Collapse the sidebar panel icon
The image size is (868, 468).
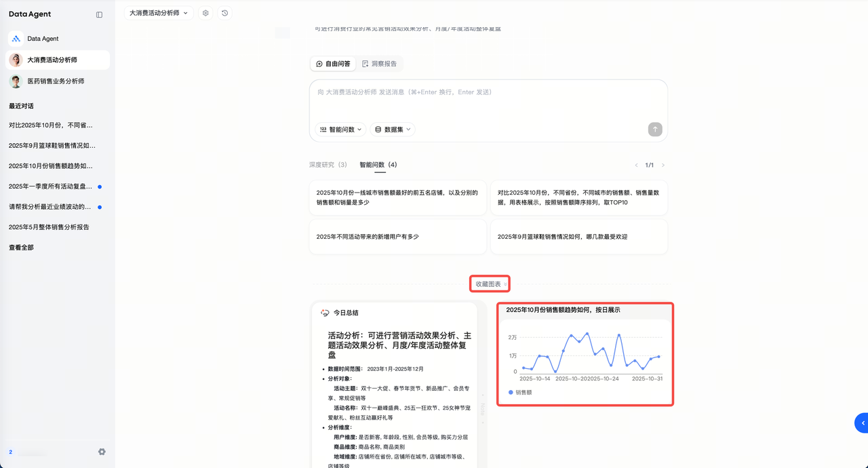point(99,14)
